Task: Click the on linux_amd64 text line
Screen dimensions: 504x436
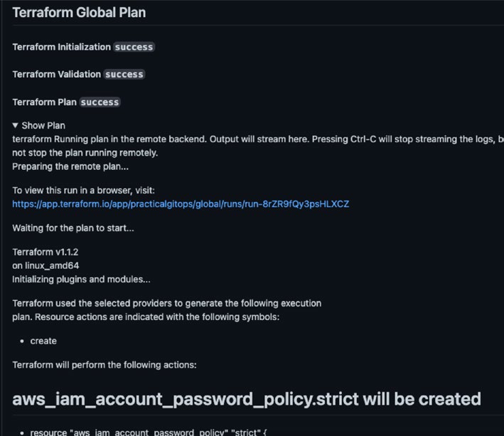Action: (45, 265)
